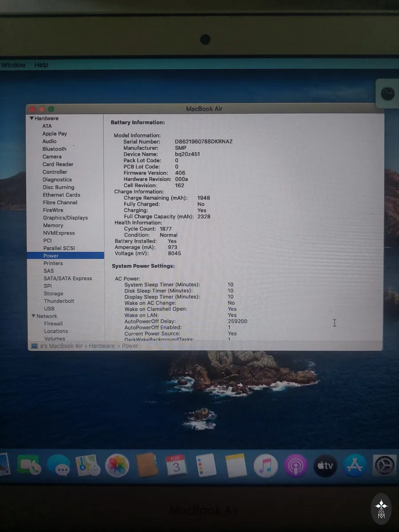Click Hardware in the bottom path bar

pos(102,346)
